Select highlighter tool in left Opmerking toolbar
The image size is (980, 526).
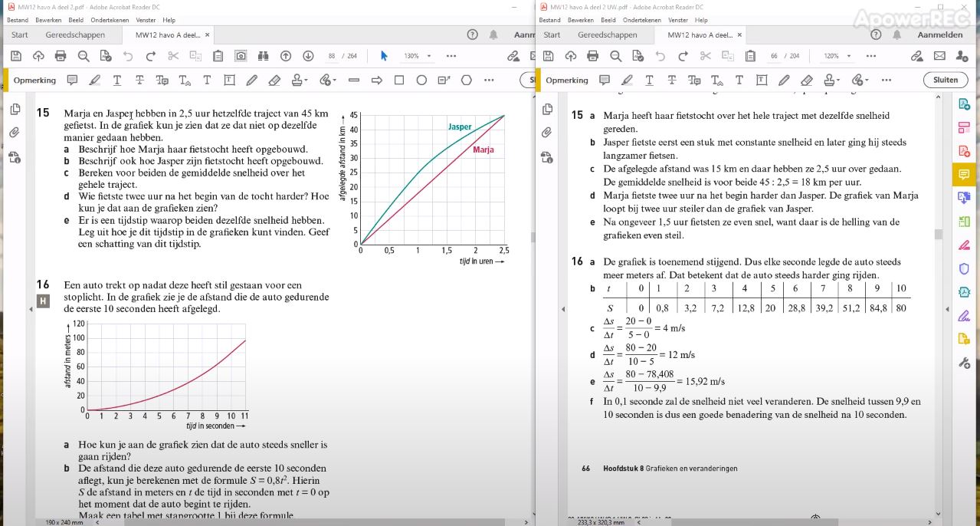pos(94,80)
